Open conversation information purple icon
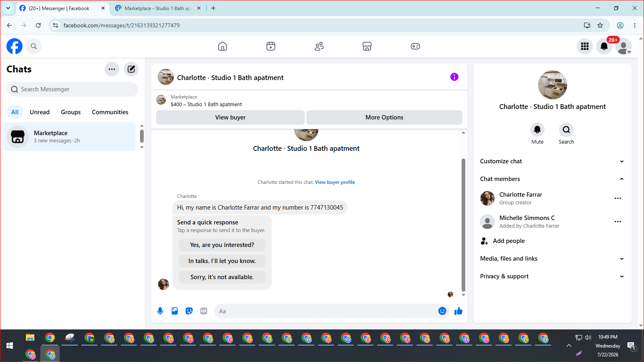 pos(454,77)
